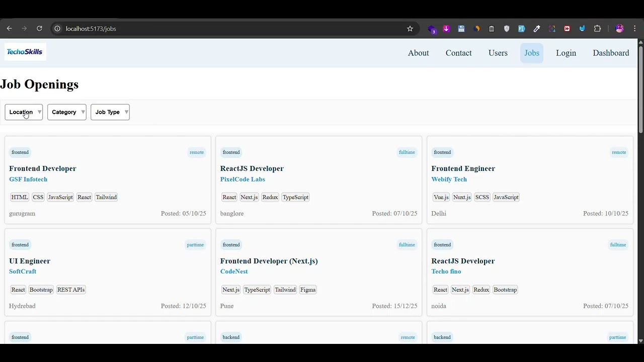
Task: Visit the Webify Tech company link
Action: click(x=449, y=179)
